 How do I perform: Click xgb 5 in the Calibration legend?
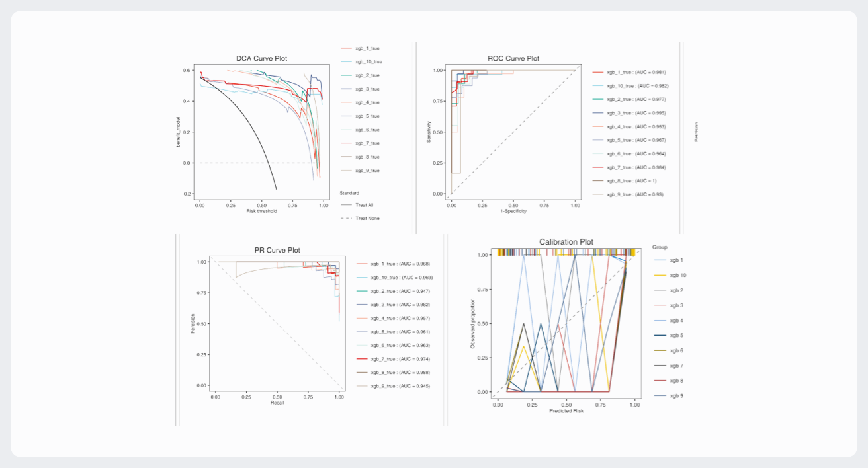pyautogui.click(x=677, y=336)
